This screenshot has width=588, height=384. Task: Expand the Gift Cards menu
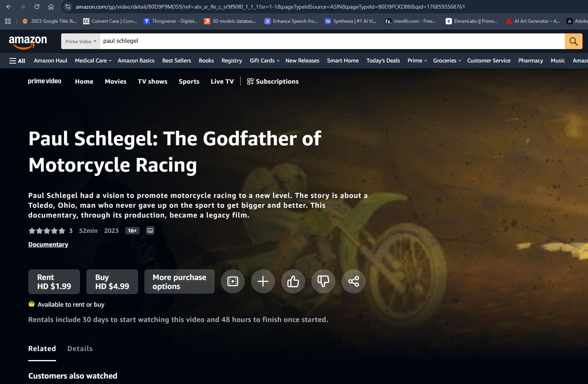tap(264, 60)
